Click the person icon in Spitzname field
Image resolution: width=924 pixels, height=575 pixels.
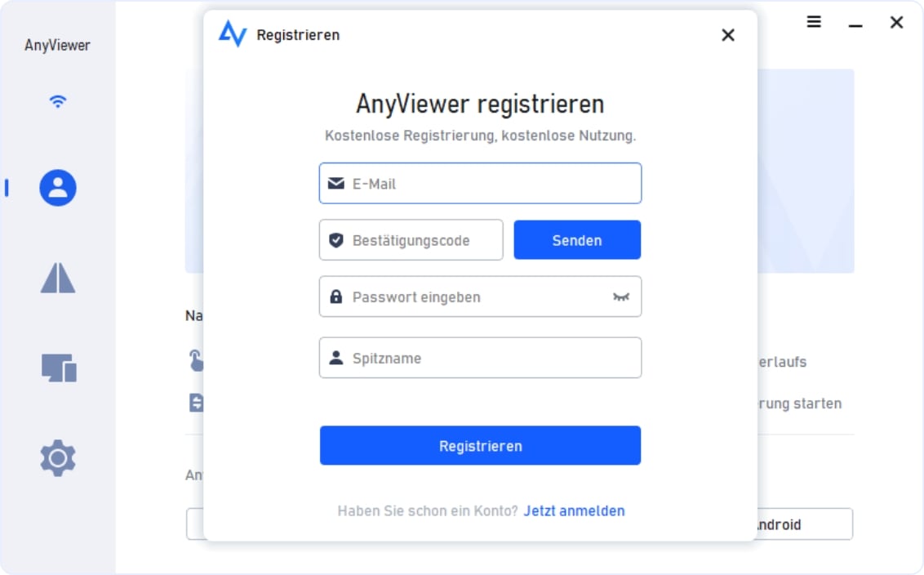pyautogui.click(x=335, y=358)
